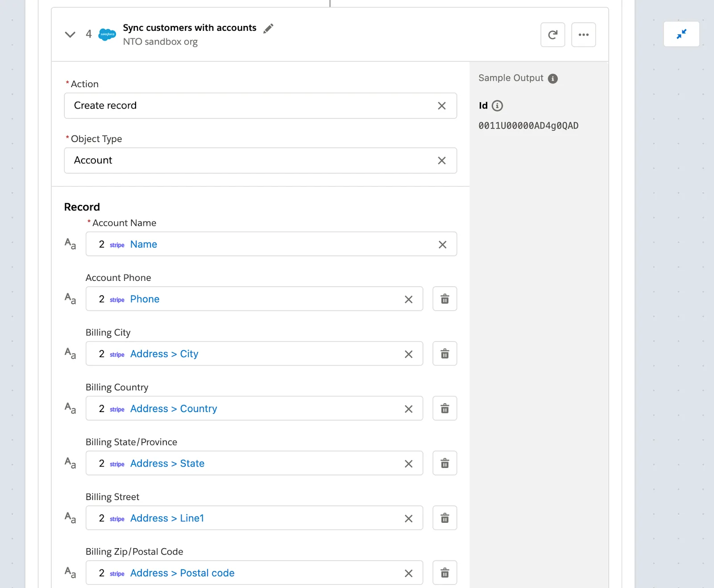The image size is (714, 588).
Task: Delete the Billing Zip/Postal Code mapping
Action: click(x=444, y=573)
